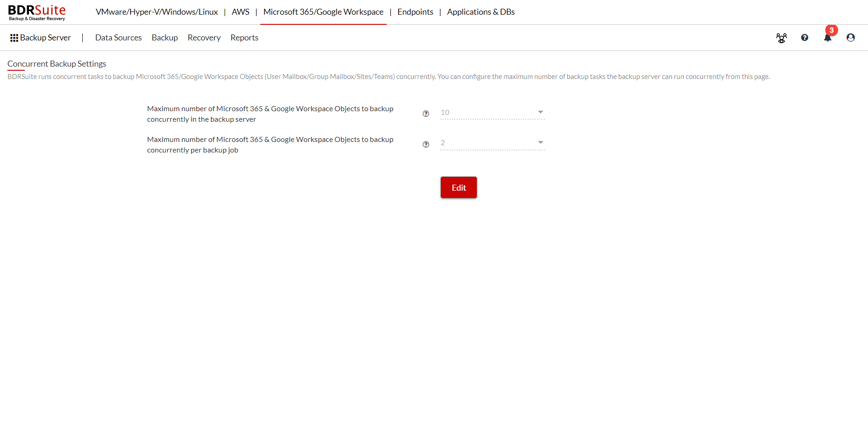868x424 pixels.
Task: Open the Recovery menu
Action: [x=204, y=38]
